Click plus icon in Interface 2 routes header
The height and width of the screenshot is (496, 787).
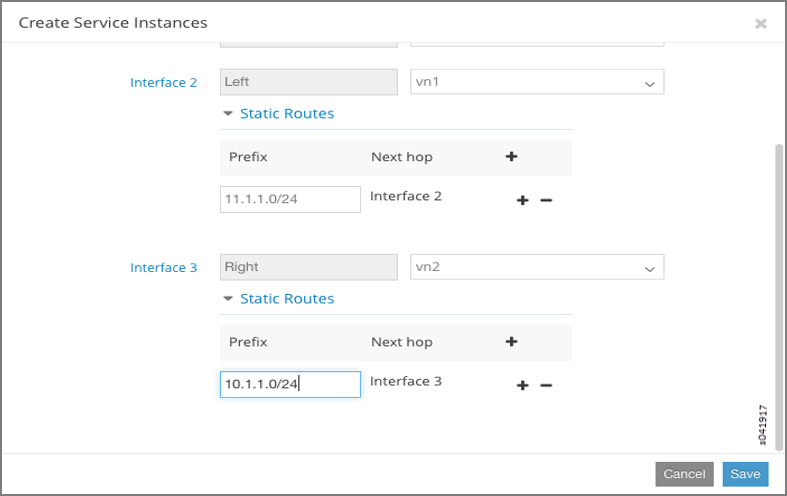[x=511, y=156]
